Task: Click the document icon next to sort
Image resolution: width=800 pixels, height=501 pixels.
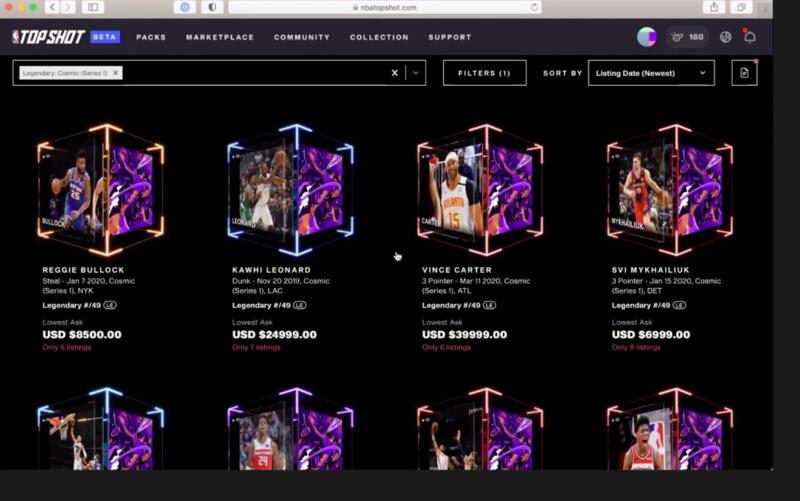Action: click(x=744, y=73)
